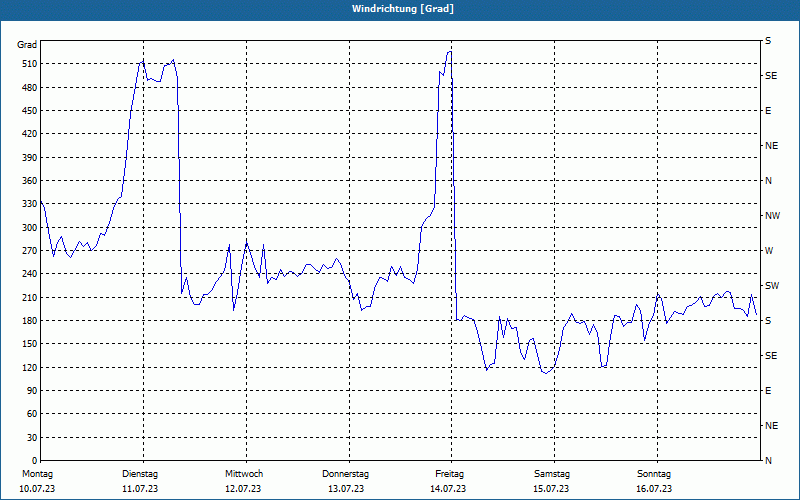Select the date 13.07.23

(346, 489)
